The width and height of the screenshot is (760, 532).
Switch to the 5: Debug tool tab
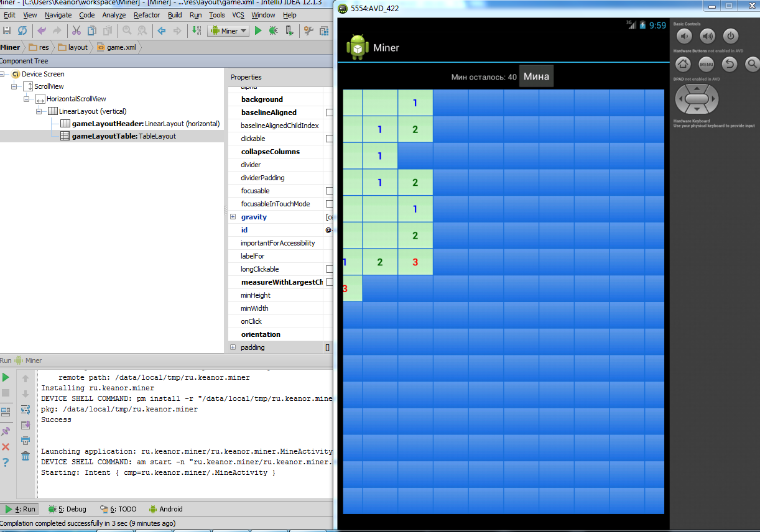click(68, 509)
